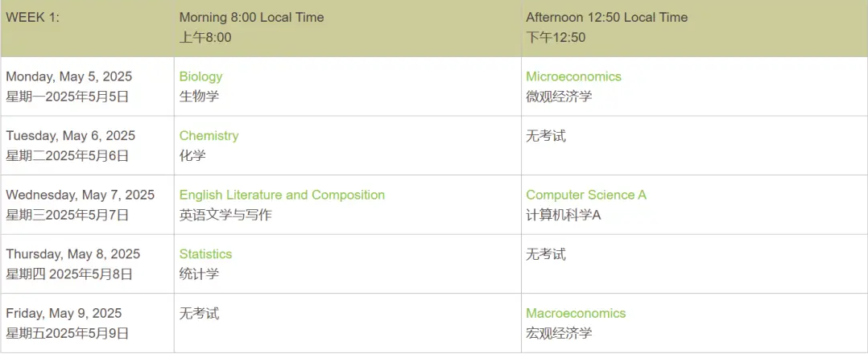Select the Tuesday, May 6, 2025 cell
The image size is (868, 354).
[88, 146]
